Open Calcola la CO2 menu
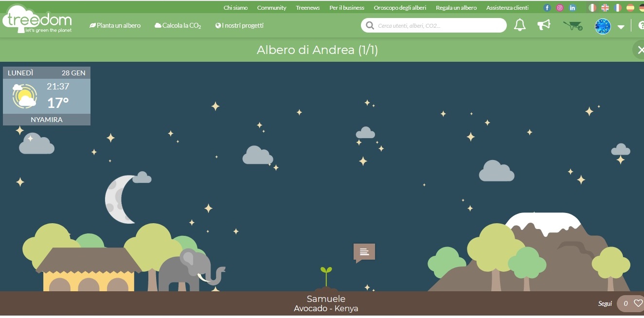644x318 pixels. click(178, 25)
